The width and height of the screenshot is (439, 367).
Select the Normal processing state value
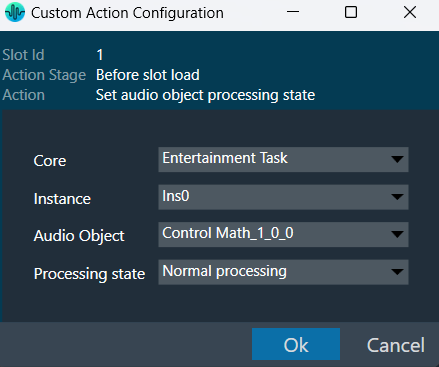[283, 272]
